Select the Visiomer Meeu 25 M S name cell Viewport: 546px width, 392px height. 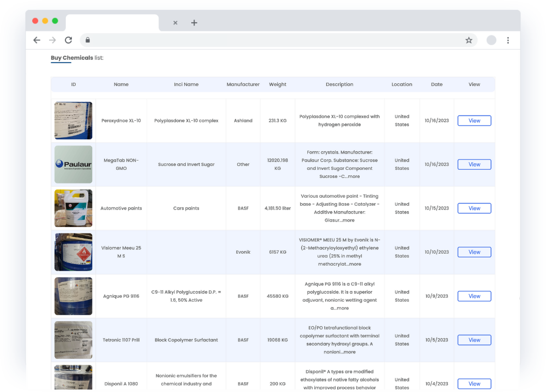(x=121, y=252)
